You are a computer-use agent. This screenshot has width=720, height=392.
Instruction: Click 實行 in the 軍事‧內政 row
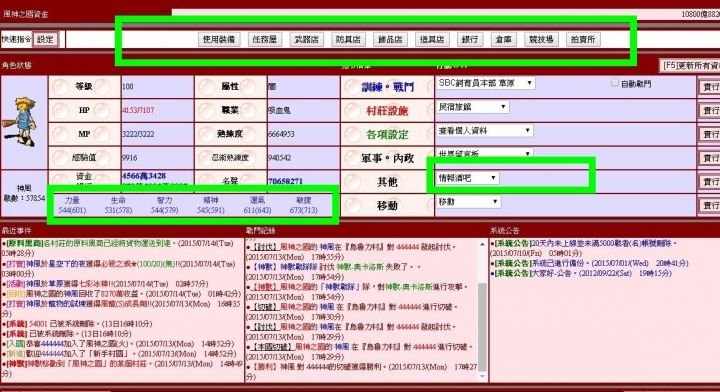pos(709,158)
